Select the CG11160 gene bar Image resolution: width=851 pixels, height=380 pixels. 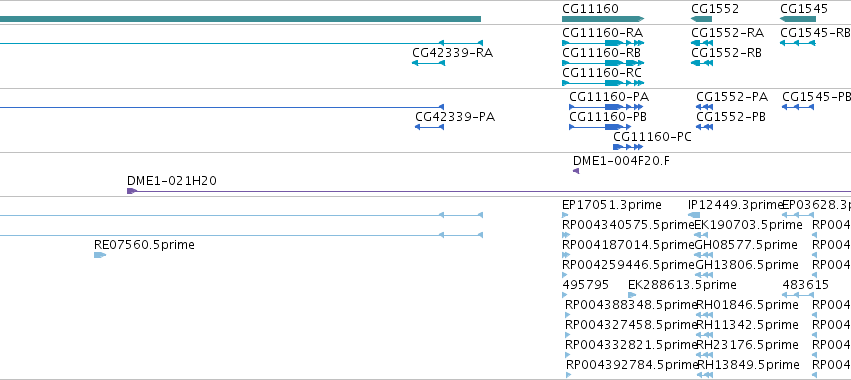[603, 19]
